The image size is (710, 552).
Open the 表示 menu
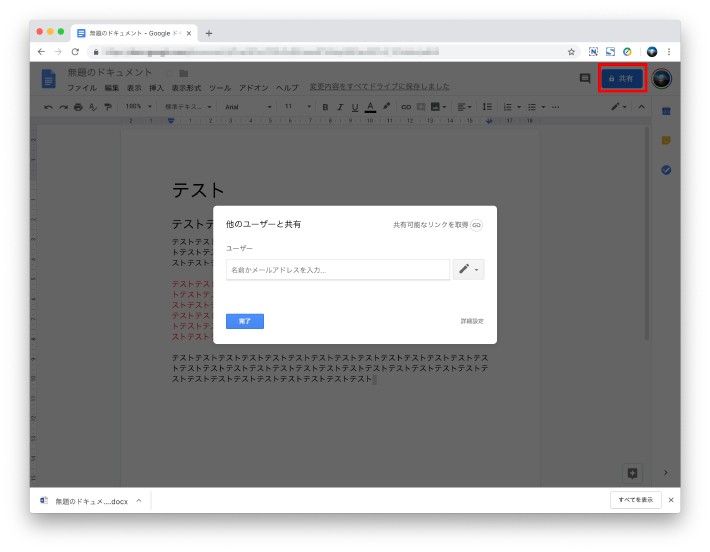coord(134,88)
